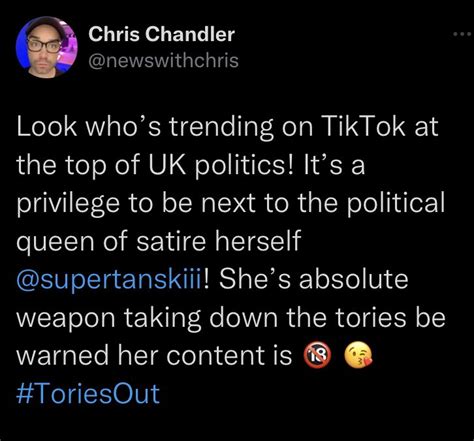Click the no-under-18 emoji
474x441 pixels.
point(317,356)
